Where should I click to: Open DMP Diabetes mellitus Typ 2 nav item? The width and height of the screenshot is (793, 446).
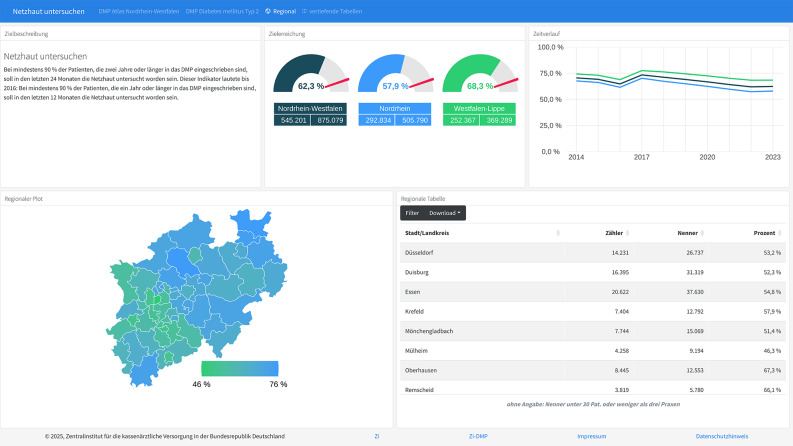(222, 11)
